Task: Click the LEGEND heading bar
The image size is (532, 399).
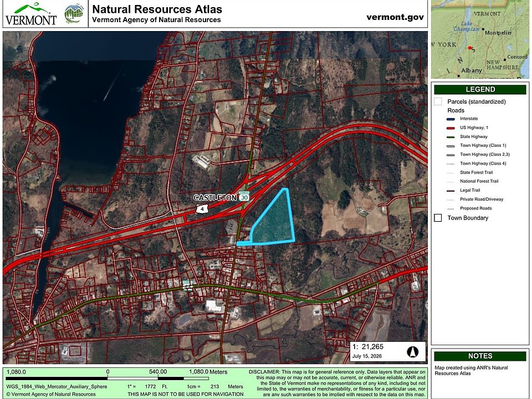Action: [x=480, y=89]
